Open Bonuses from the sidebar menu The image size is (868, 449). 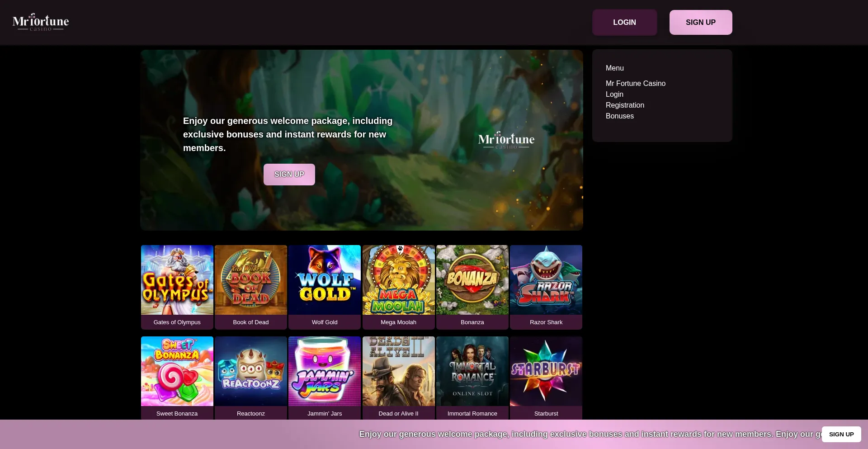pyautogui.click(x=619, y=116)
